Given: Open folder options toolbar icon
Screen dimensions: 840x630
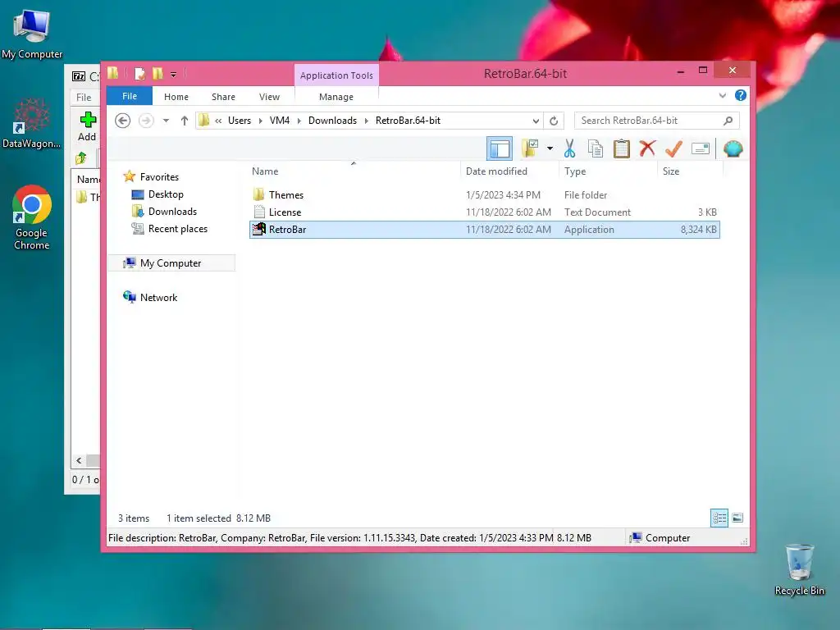Looking at the screenshot, I should point(530,148).
